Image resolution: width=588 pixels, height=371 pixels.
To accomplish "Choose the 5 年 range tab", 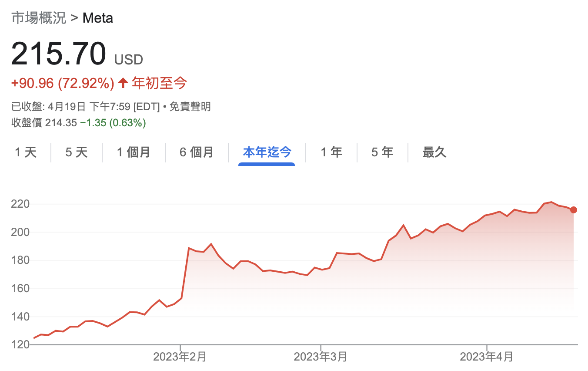I will pos(382,152).
